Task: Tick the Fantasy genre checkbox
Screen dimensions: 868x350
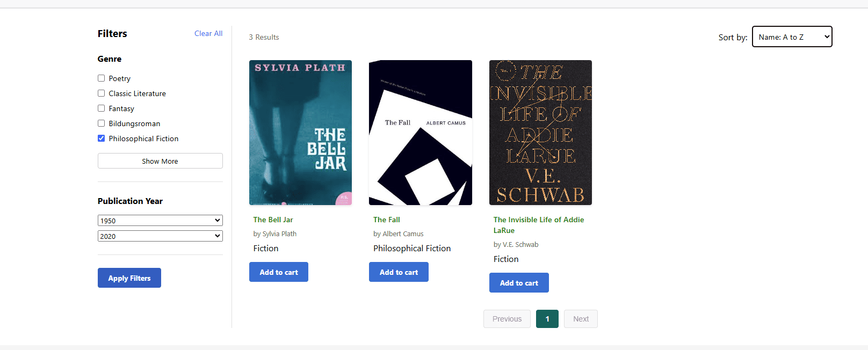Action: click(x=102, y=108)
